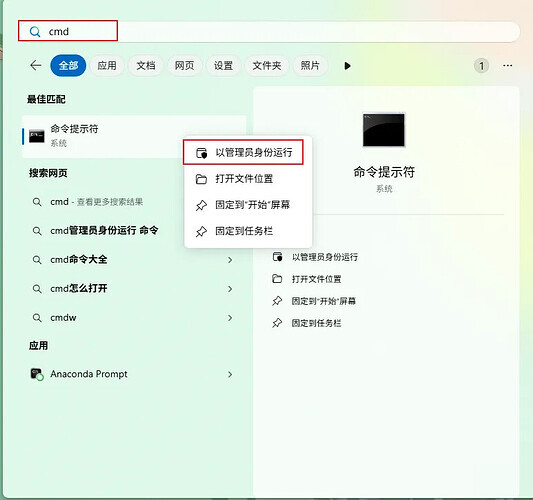This screenshot has height=500, width=533.
Task: Open the three-dots more options menu
Action: click(507, 66)
